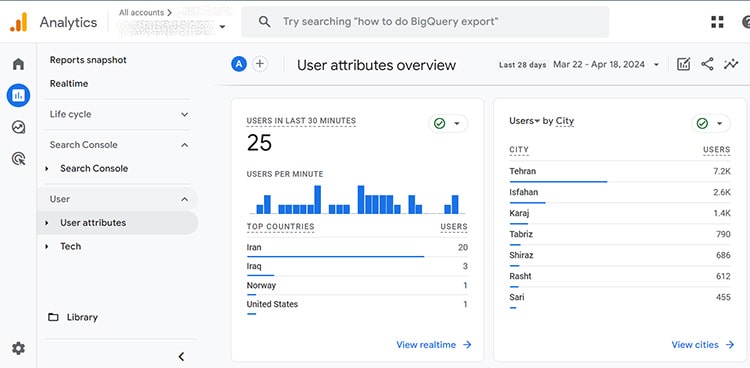Image resolution: width=750 pixels, height=368 pixels.
Task: Click the Last 28 days label
Action: (x=522, y=65)
